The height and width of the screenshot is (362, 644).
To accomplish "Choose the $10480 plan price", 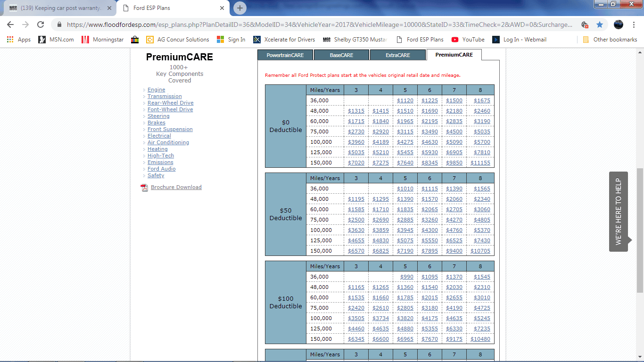I will pos(480,339).
